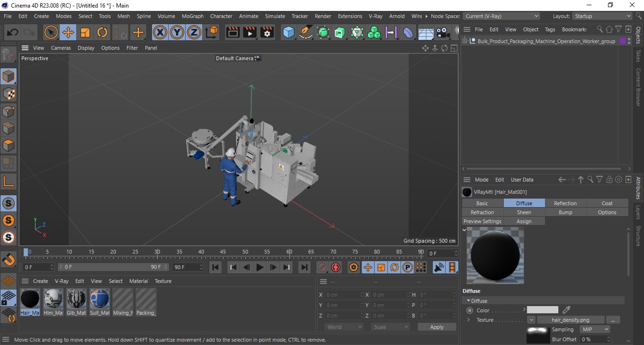The width and height of the screenshot is (644, 345).
Task: Add a camera object icon
Action: [443, 32]
